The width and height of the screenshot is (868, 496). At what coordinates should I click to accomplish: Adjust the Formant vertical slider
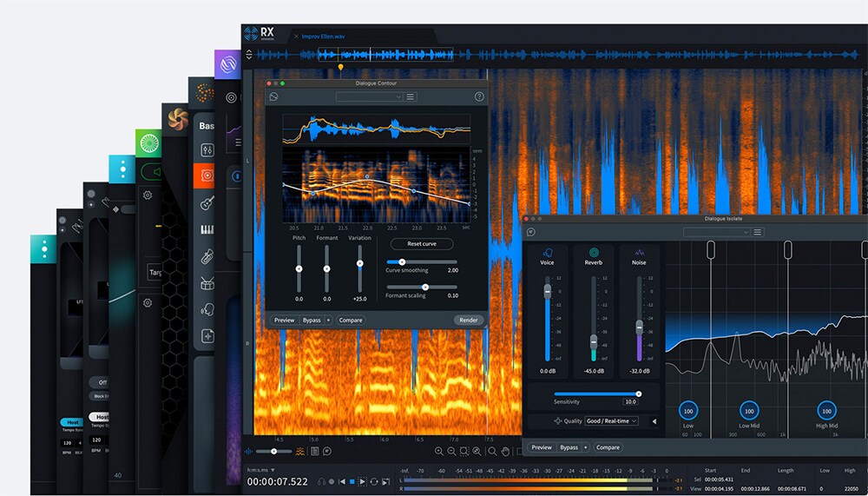click(x=326, y=268)
